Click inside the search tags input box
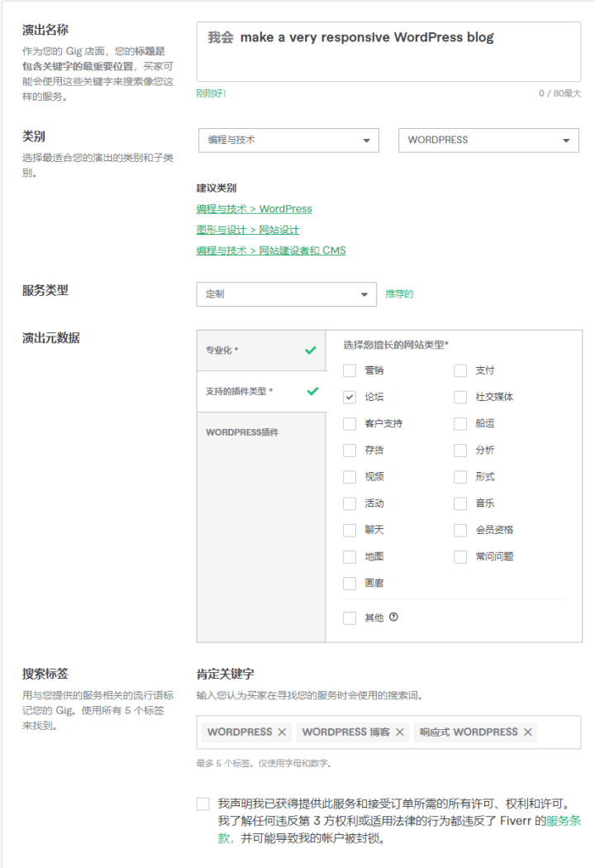 388,732
